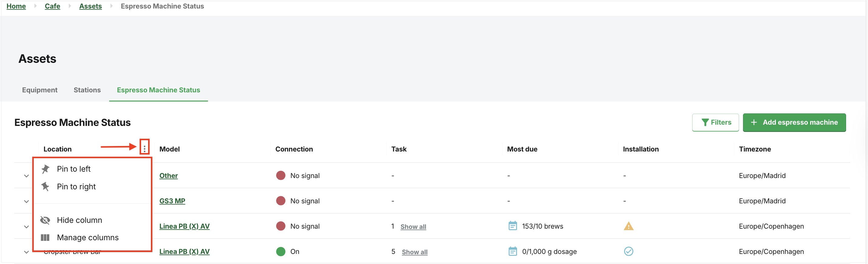Expand the GS3 MP row chevron

[26, 202]
